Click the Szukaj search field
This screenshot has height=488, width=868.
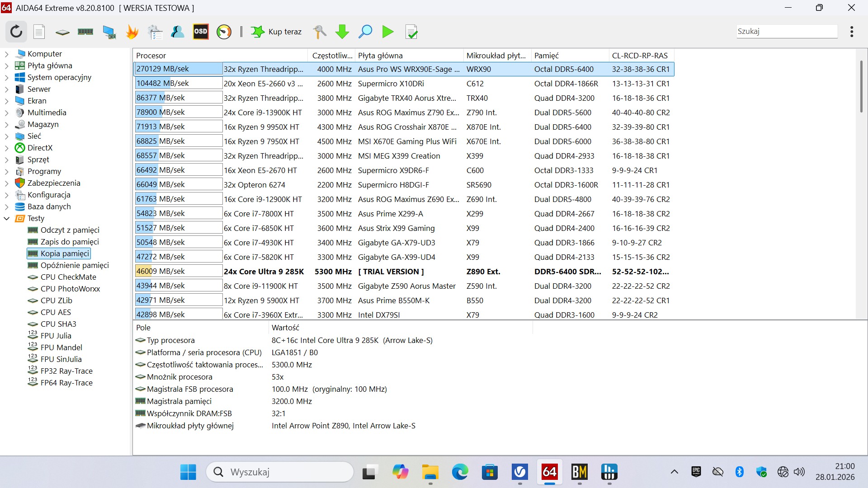787,32
